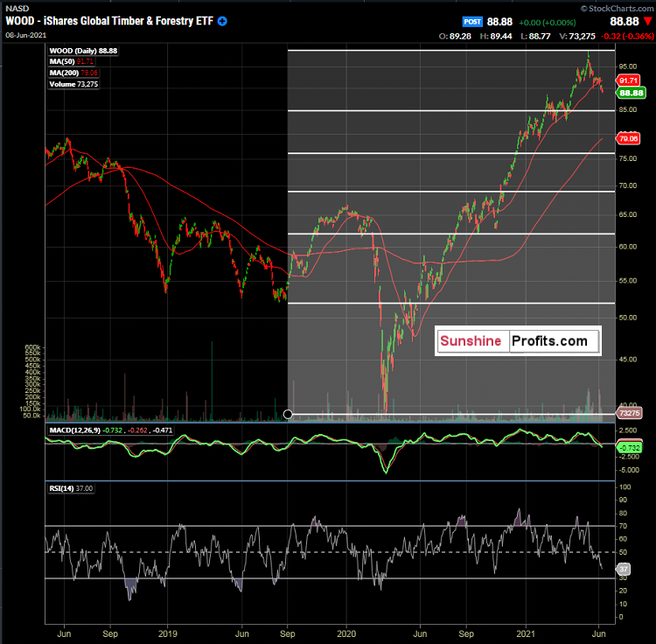Click the +0.00 (+0.00%) post change text
Screen dimensions: 656x644
tap(548, 23)
